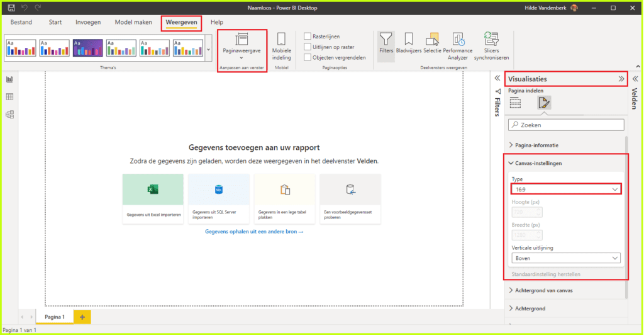Collapse Canvas-instellingen section
The image size is (644, 335).
(x=536, y=163)
